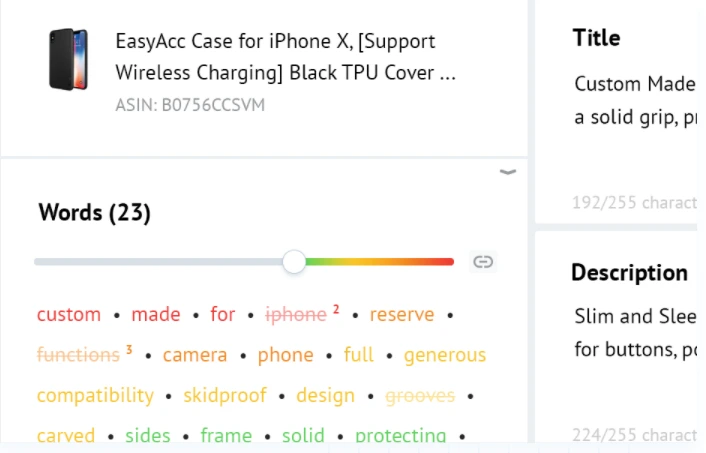Collapse the Words panel with the chevron
The height and width of the screenshot is (453, 706).
click(x=507, y=172)
